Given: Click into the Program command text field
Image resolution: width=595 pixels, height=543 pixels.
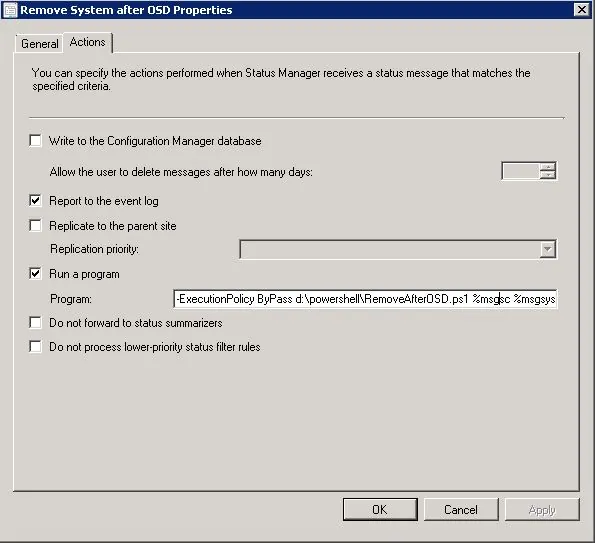Looking at the screenshot, I should pyautogui.click(x=365, y=299).
